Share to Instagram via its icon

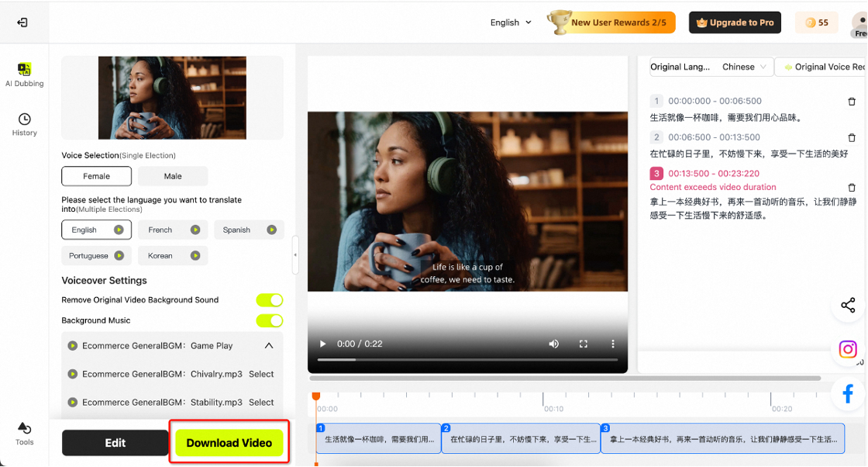click(848, 350)
